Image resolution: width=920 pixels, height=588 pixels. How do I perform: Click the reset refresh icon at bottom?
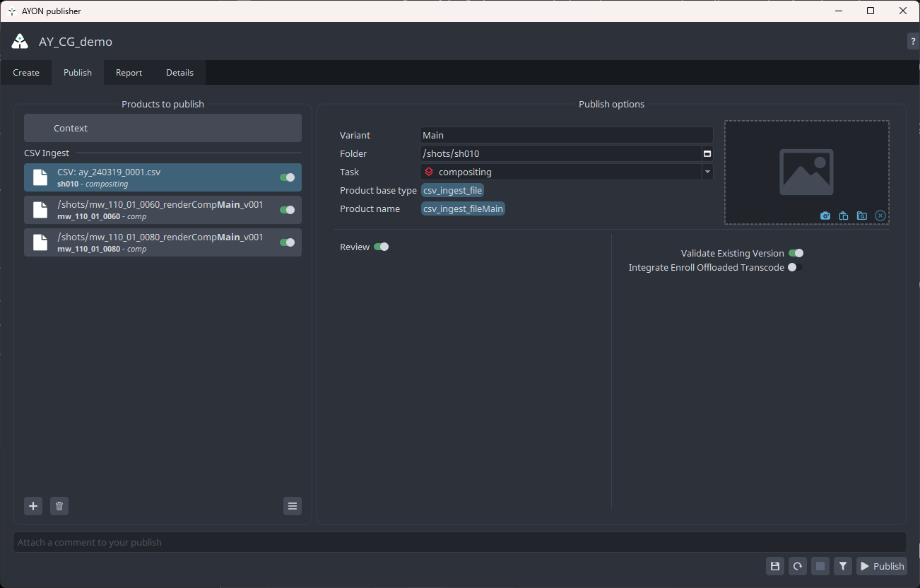[798, 566]
